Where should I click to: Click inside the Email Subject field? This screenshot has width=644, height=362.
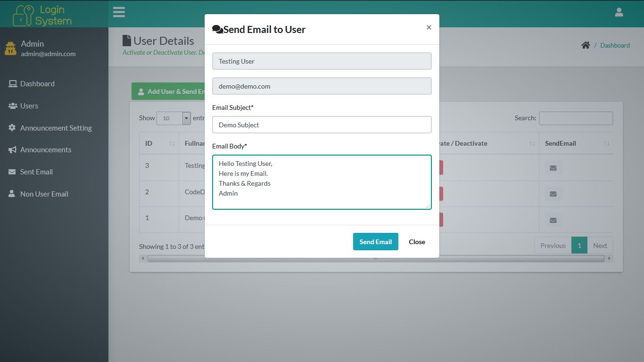tap(322, 124)
